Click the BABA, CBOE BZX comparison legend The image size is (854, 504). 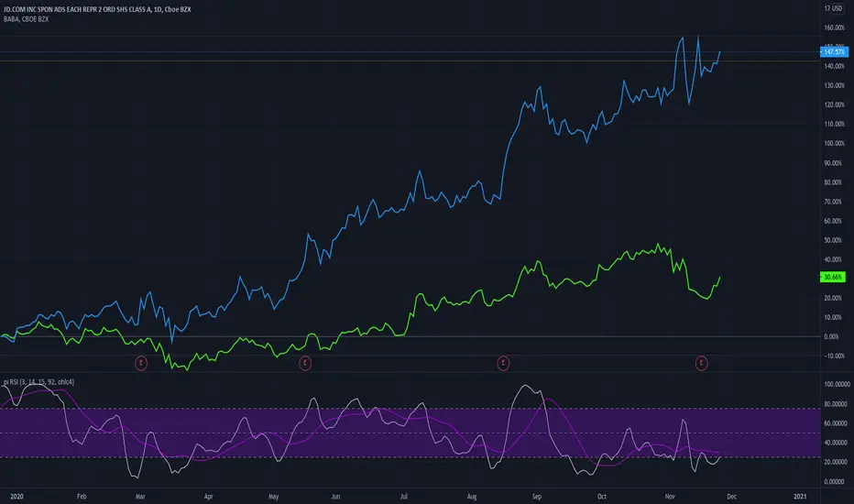(x=27, y=19)
